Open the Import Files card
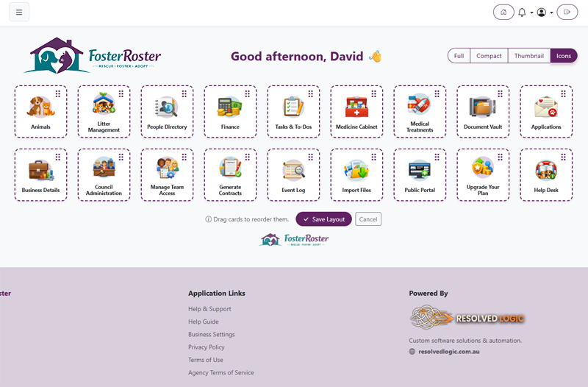588x387 pixels. pyautogui.click(x=356, y=175)
